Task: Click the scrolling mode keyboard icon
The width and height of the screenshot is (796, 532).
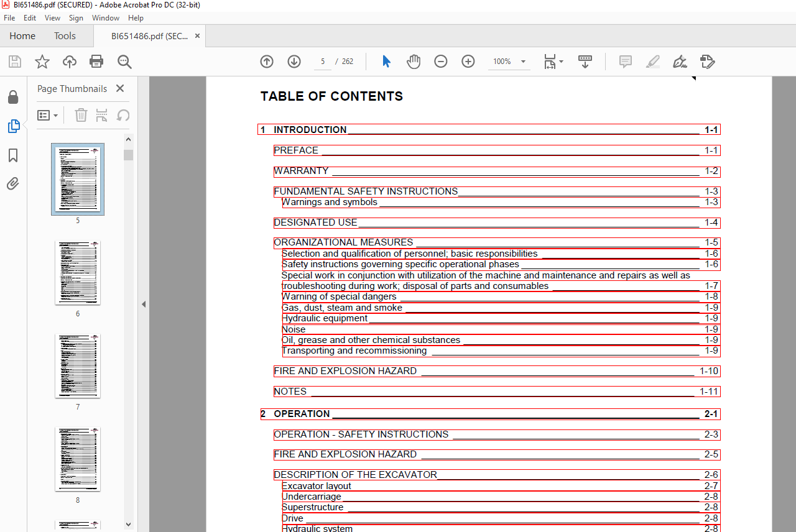Action: (x=585, y=62)
